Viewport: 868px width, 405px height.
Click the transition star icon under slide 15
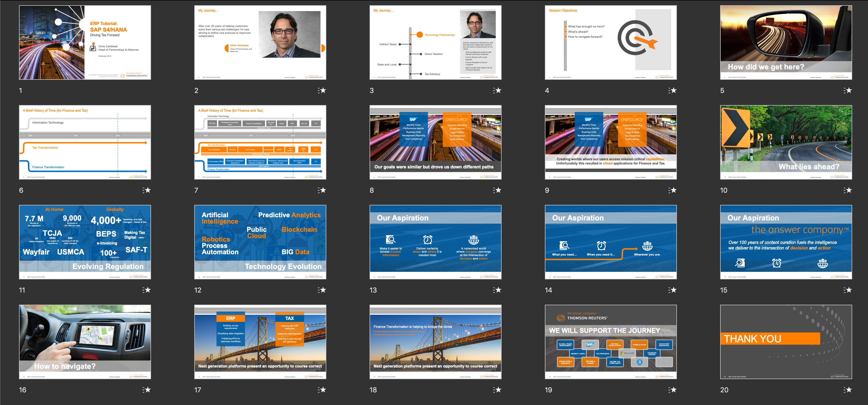click(848, 290)
